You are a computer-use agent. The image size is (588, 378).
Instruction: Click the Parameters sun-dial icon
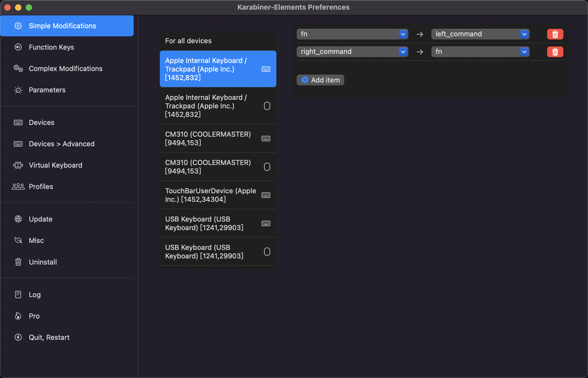[18, 90]
